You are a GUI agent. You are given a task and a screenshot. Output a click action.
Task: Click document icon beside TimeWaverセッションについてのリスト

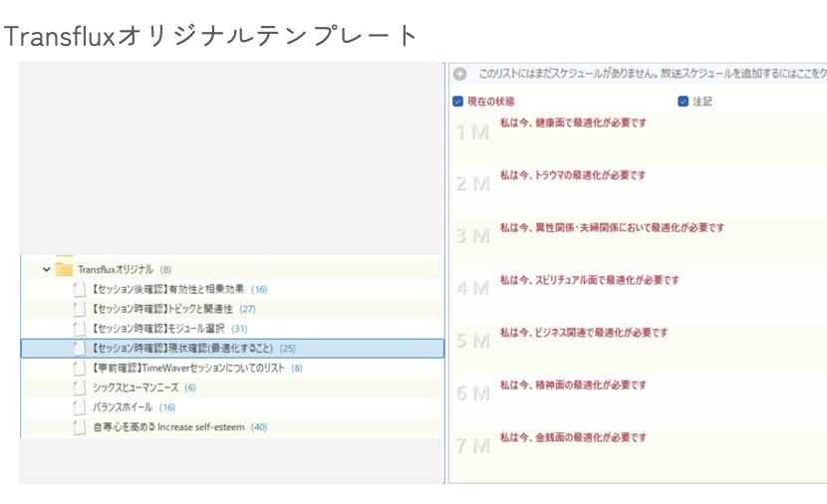(79, 368)
